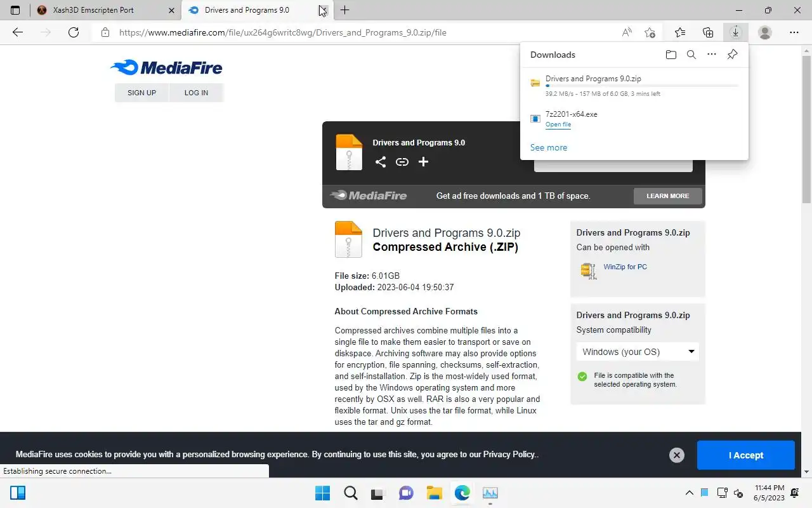This screenshot has height=508, width=812.
Task: Click the SIGN UP button
Action: coord(141,93)
